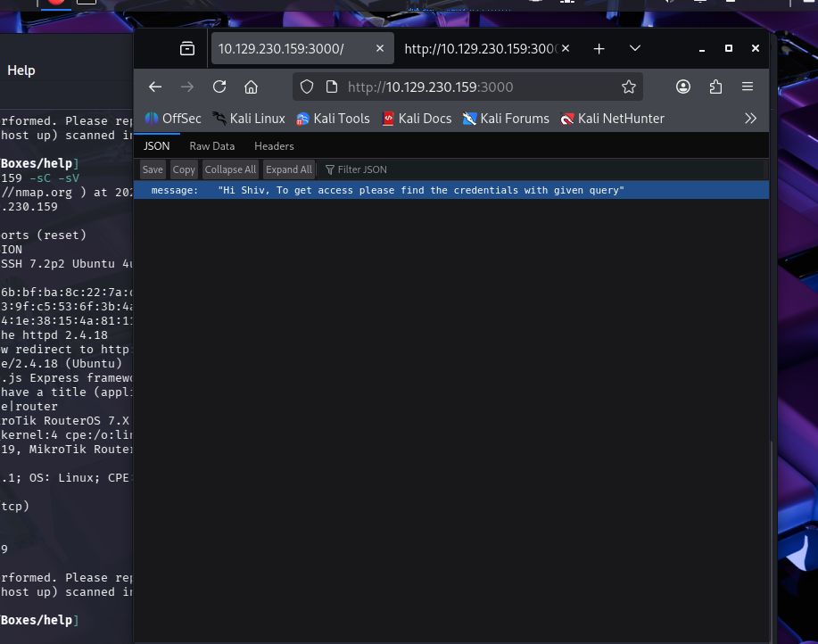The width and height of the screenshot is (818, 644).
Task: Click Collapse All in JSON viewer
Action: click(230, 169)
